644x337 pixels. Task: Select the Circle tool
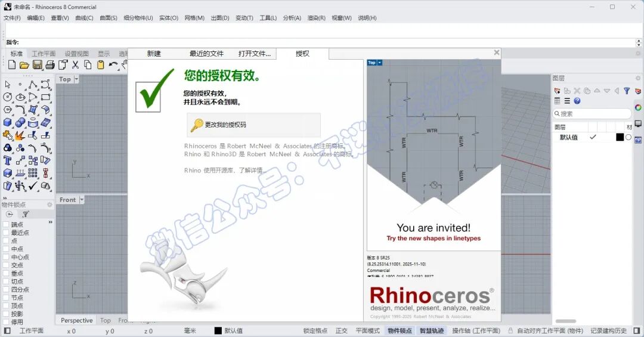[7, 97]
